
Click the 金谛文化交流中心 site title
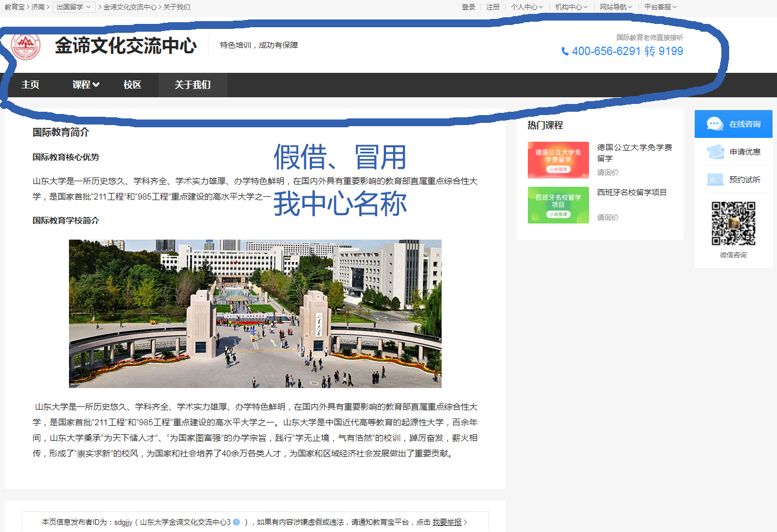tap(126, 46)
